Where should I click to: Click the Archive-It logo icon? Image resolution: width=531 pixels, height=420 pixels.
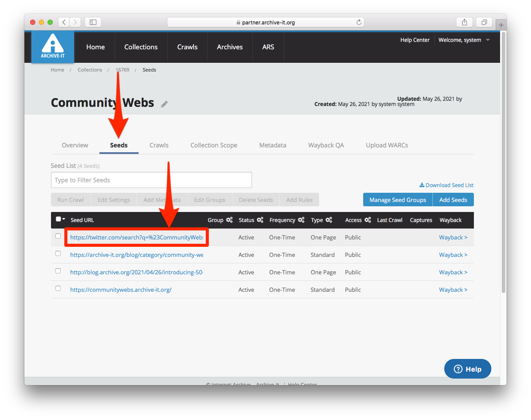(53, 47)
